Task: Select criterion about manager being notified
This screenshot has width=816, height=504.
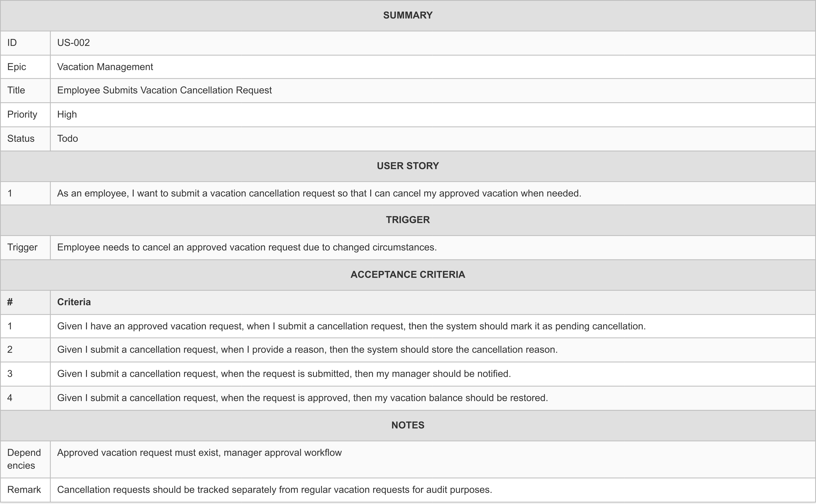Action: (284, 374)
